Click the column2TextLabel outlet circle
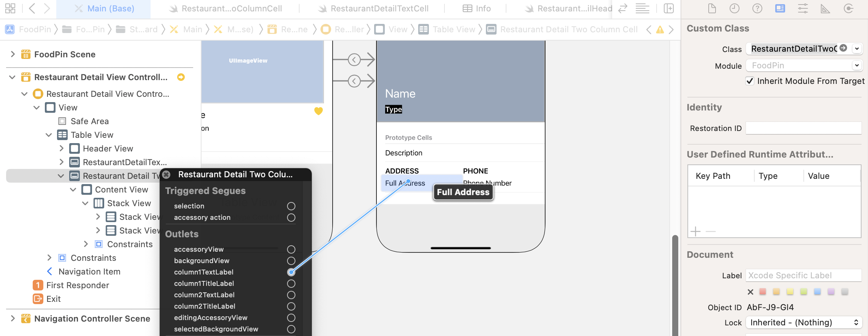Viewport: 868px width, 336px height. tap(291, 295)
